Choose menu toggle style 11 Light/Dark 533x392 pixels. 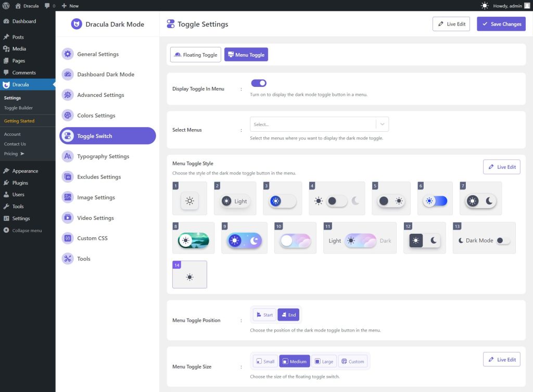click(360, 238)
